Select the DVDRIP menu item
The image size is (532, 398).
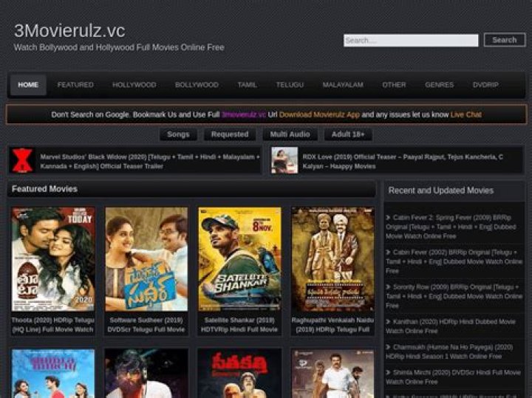[x=485, y=85]
